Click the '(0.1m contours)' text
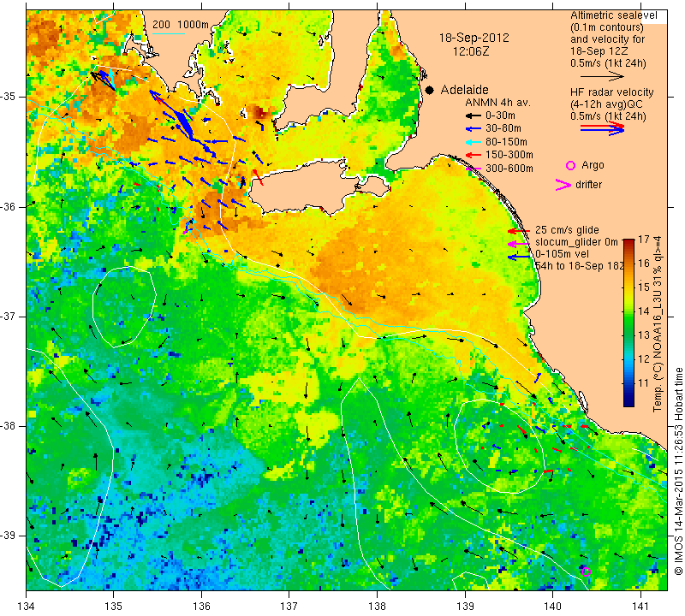 click(607, 27)
